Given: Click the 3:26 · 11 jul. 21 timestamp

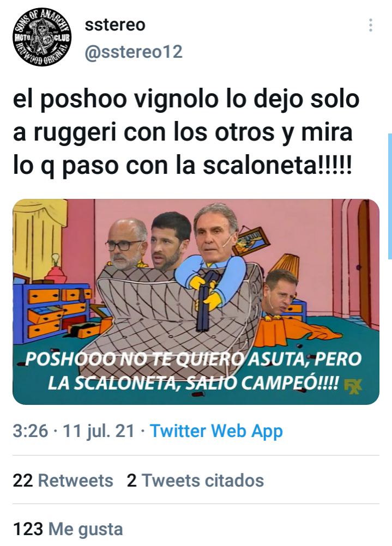Looking at the screenshot, I should coord(74,430).
